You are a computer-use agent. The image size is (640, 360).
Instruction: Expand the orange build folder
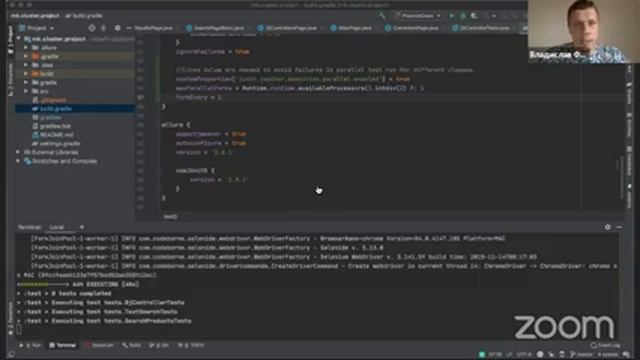coord(26,74)
